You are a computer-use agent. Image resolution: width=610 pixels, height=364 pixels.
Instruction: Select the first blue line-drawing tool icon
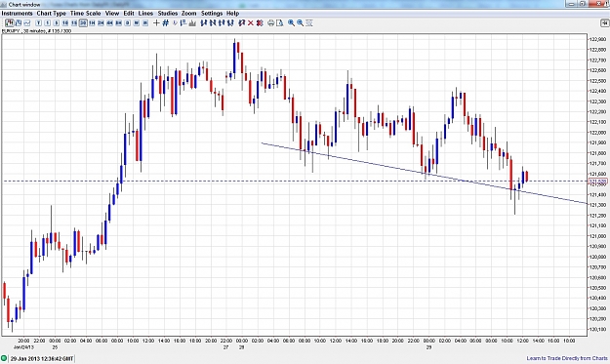(x=203, y=23)
